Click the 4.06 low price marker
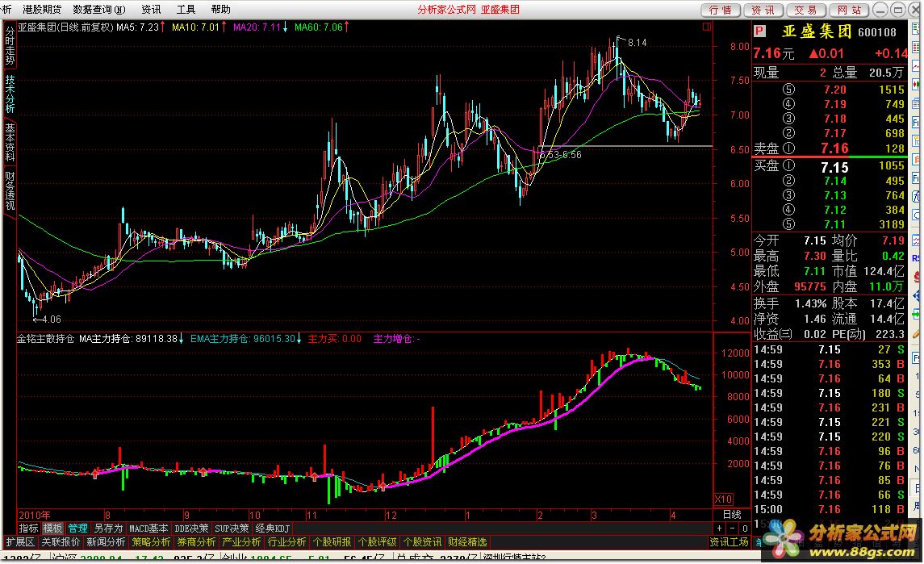The width and height of the screenshot is (924, 564). tap(52, 320)
